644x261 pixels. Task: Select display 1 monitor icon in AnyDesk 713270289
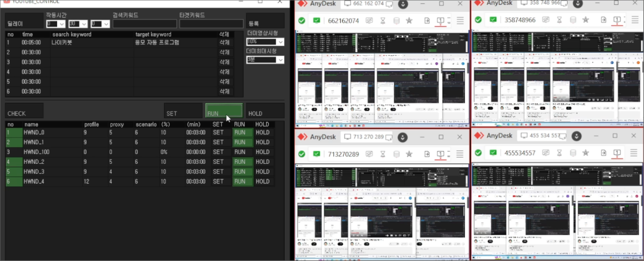[440, 154]
